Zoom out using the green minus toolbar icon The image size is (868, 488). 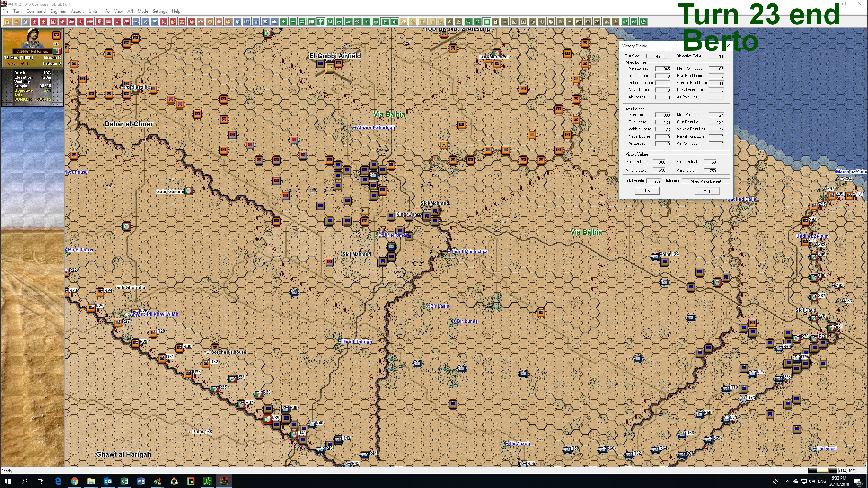293,22
